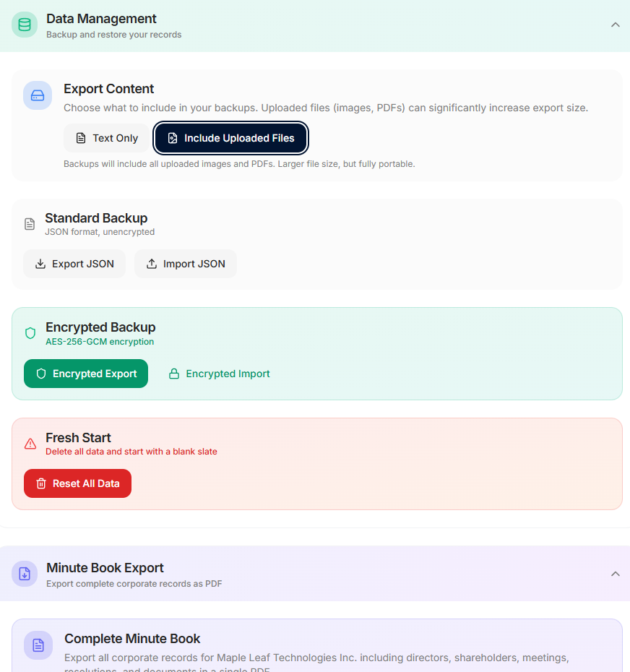Collapse the Minute Book Export chevron
Screen dimensions: 630x672
pyautogui.click(x=616, y=574)
